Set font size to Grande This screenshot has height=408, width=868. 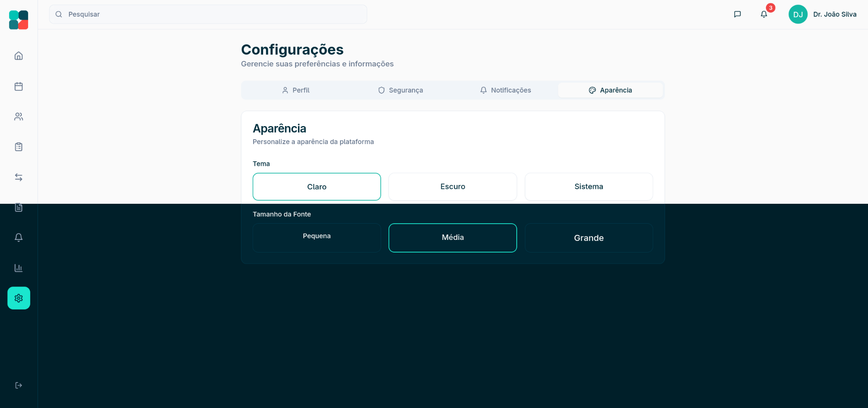(x=589, y=238)
